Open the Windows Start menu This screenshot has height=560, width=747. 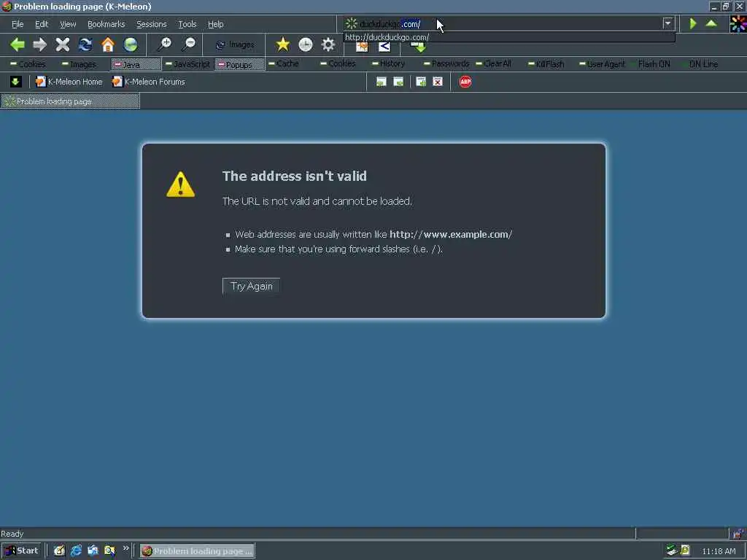coord(21,551)
